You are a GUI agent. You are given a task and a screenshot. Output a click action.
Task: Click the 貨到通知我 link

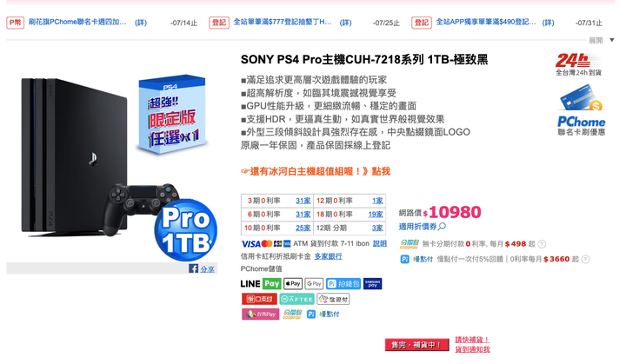473,349
